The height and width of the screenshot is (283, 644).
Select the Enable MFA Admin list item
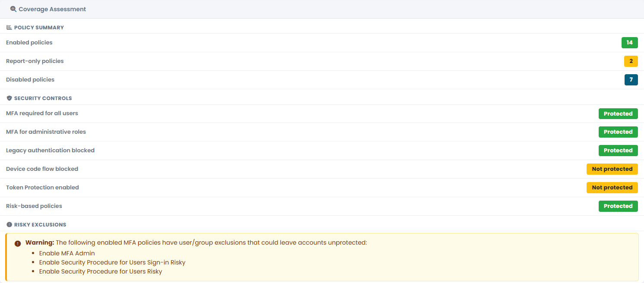(67, 253)
